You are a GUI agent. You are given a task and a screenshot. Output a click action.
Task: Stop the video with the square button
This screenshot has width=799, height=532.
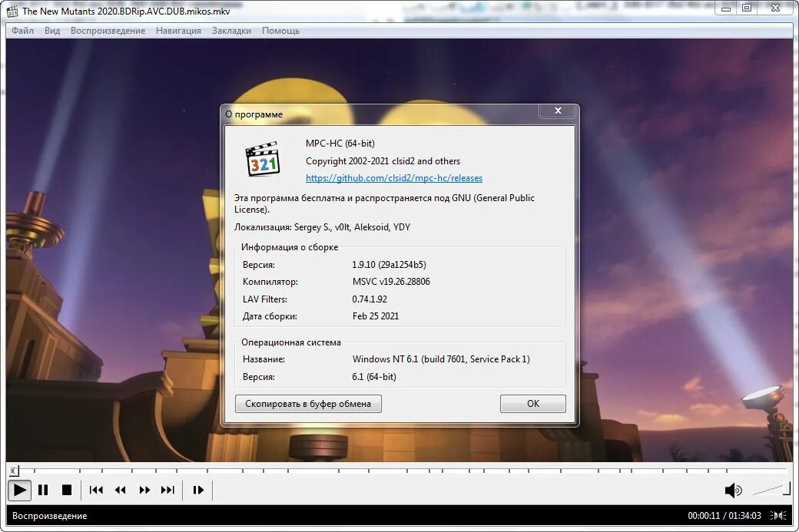click(67, 490)
